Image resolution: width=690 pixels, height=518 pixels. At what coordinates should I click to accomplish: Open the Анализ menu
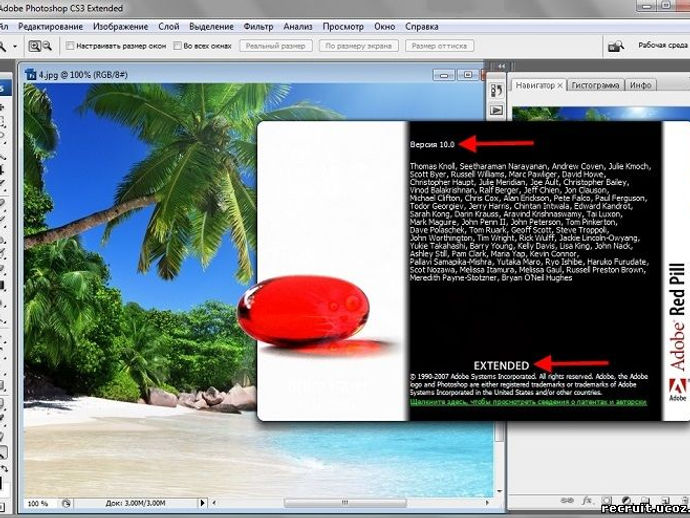point(298,27)
